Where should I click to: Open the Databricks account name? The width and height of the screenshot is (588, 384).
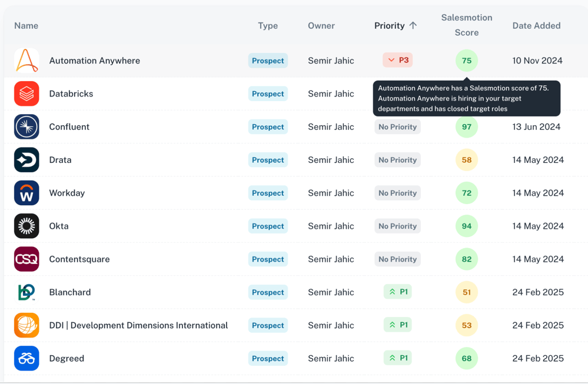tap(71, 94)
